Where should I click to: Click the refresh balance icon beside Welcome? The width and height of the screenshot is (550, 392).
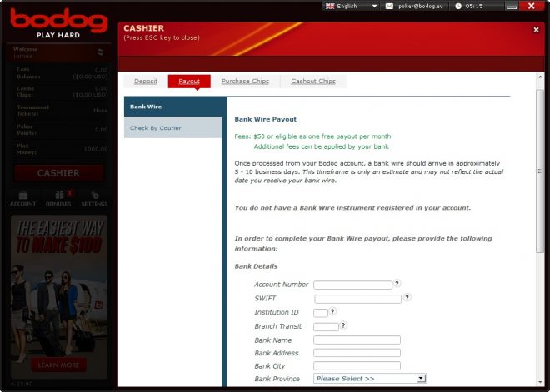[100, 52]
